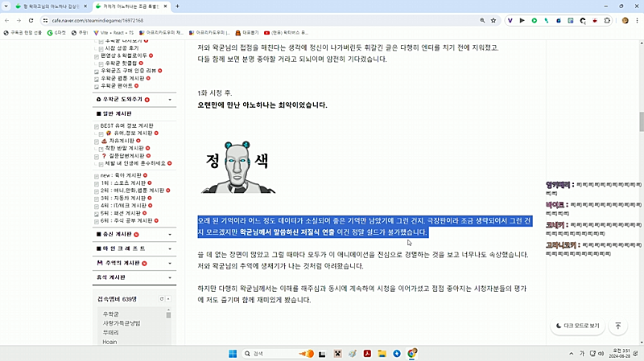The image size is (644, 361).
Task: Open '4위 : IT/테크 게시판' board
Action: point(124,206)
